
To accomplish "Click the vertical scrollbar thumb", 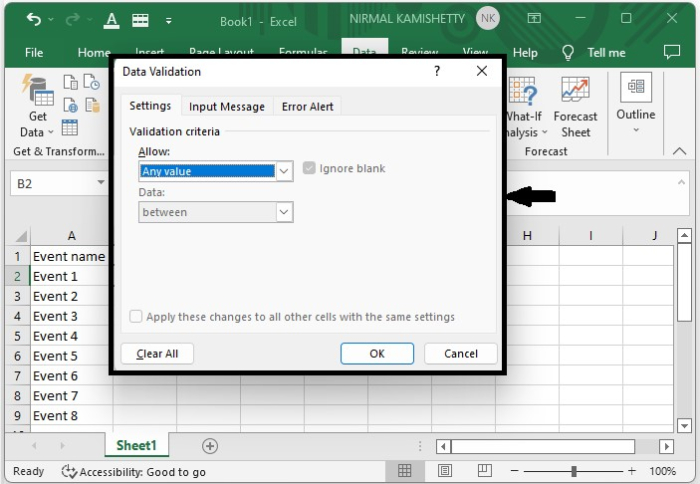I will (x=684, y=282).
